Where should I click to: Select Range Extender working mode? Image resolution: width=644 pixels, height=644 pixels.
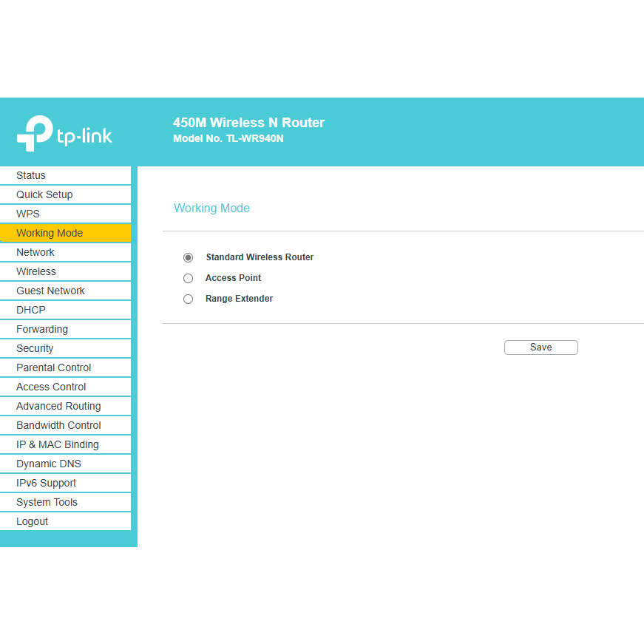pyautogui.click(x=188, y=299)
